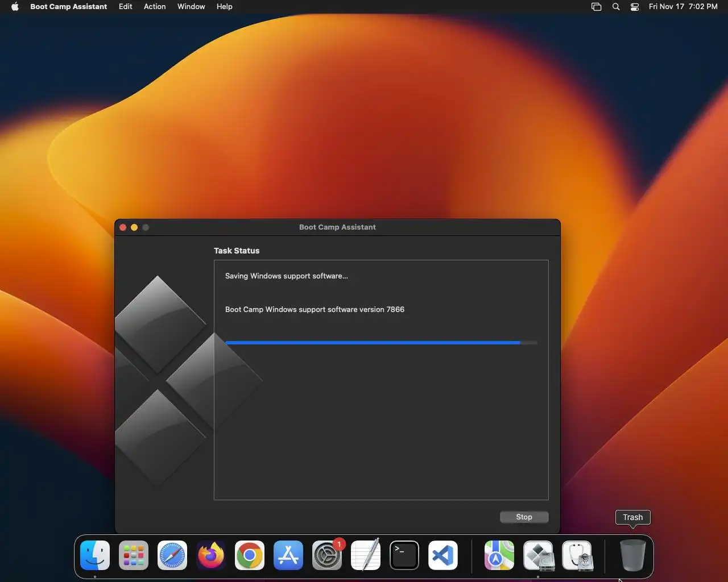The image size is (728, 582).
Task: Open Maps from the Dock
Action: coord(499,555)
